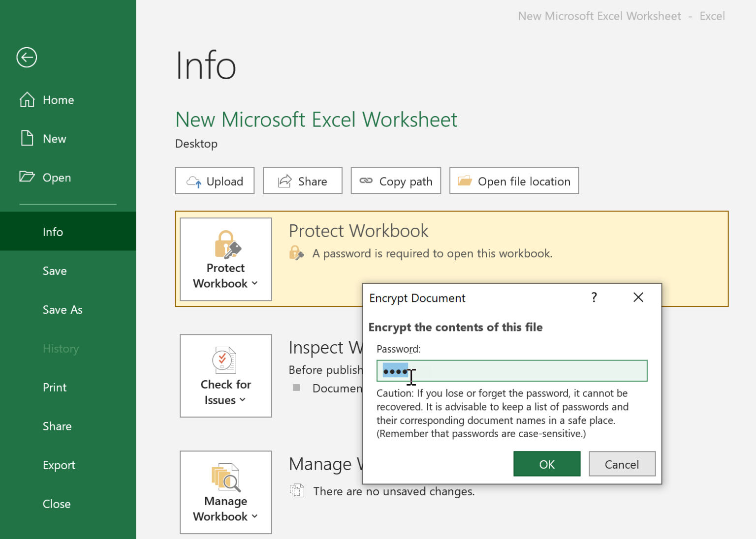
Task: Select Open from the sidebar
Action: [x=68, y=178]
